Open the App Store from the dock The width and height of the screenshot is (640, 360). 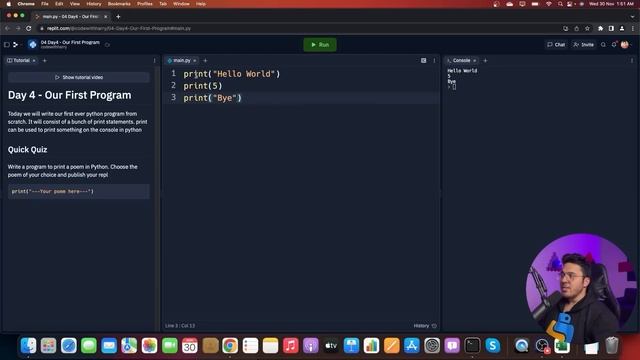pos(411,346)
